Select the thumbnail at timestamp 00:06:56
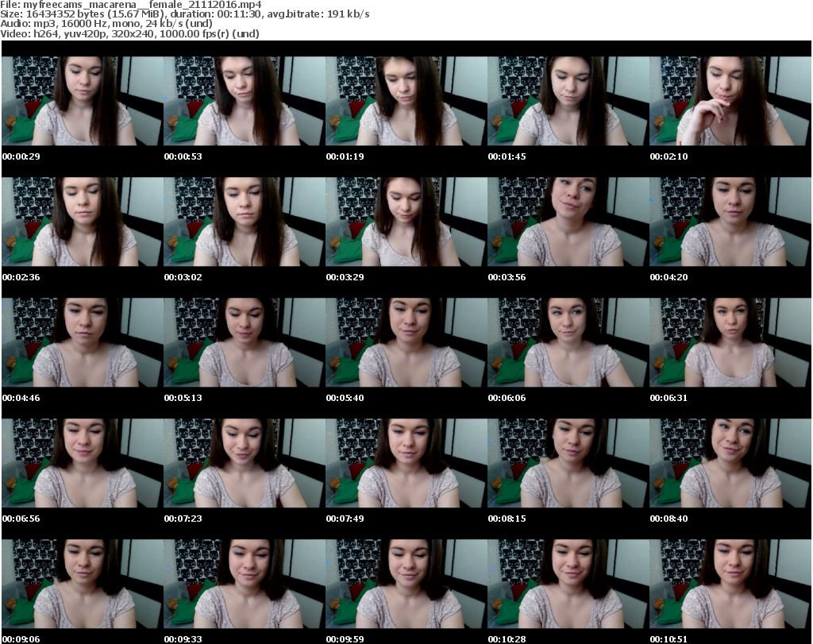The height and width of the screenshot is (644, 813). 83,463
